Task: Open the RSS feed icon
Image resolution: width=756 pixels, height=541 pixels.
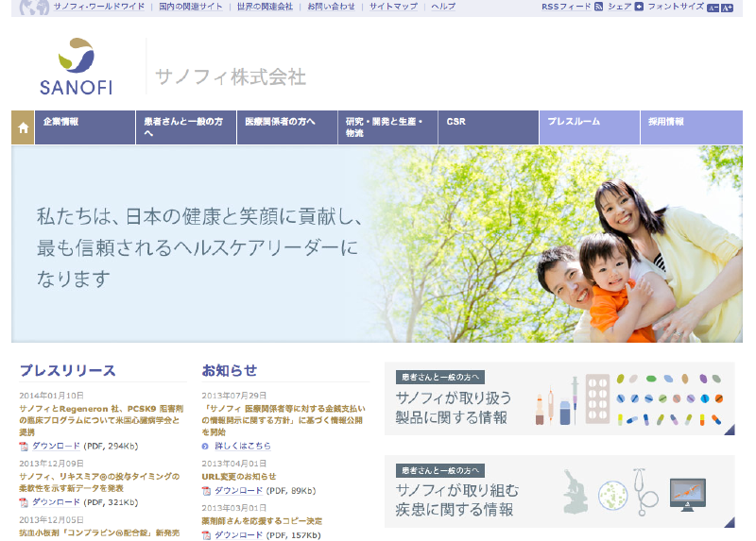Action: [598, 7]
